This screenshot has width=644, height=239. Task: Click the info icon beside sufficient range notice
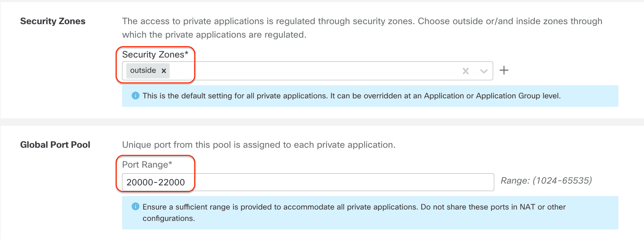(135, 206)
